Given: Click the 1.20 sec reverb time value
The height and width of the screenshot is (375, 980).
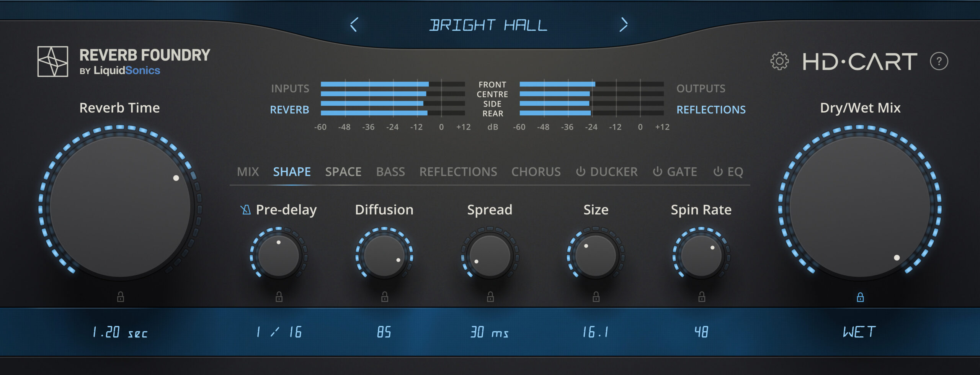Looking at the screenshot, I should [x=120, y=332].
